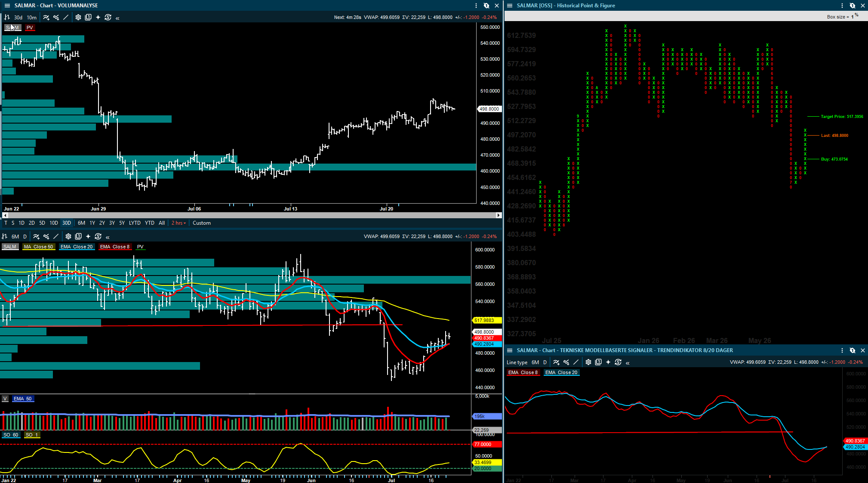Choose the LYTD time range
This screenshot has width=868, height=483.
135,223
